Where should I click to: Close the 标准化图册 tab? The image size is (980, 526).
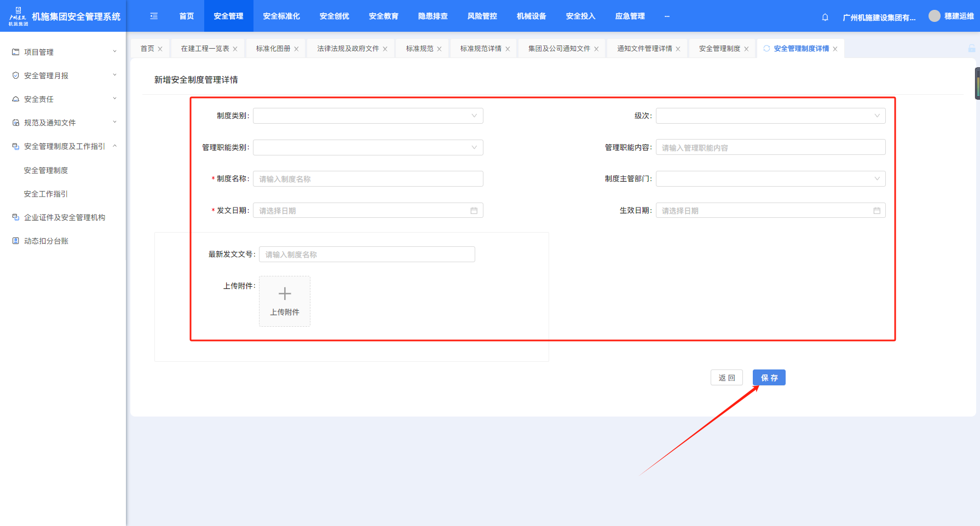click(x=296, y=49)
